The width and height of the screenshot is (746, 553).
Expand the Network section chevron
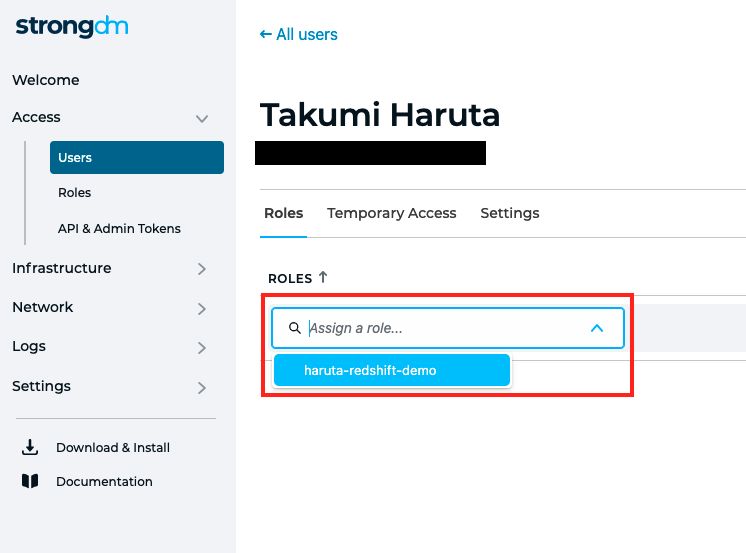(202, 309)
